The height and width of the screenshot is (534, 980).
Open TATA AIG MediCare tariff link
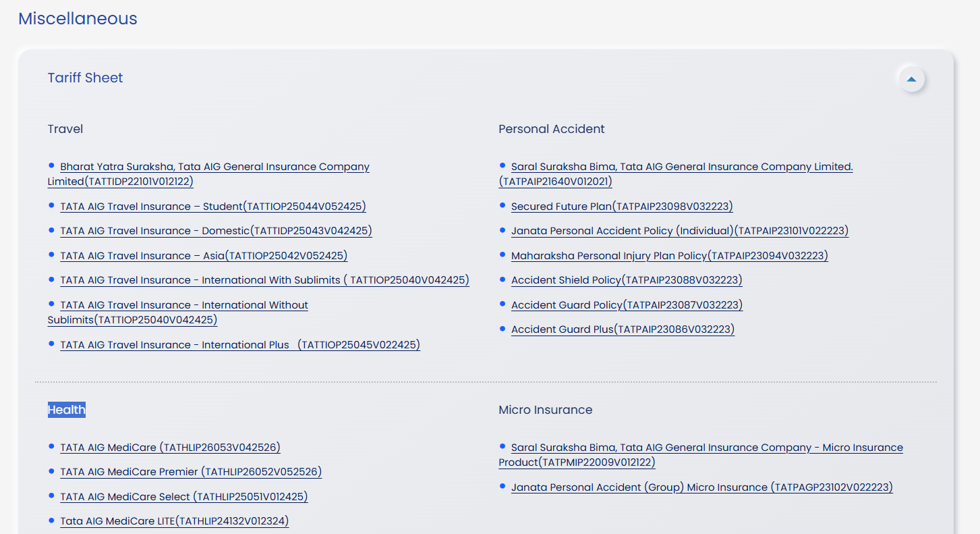[x=170, y=448]
